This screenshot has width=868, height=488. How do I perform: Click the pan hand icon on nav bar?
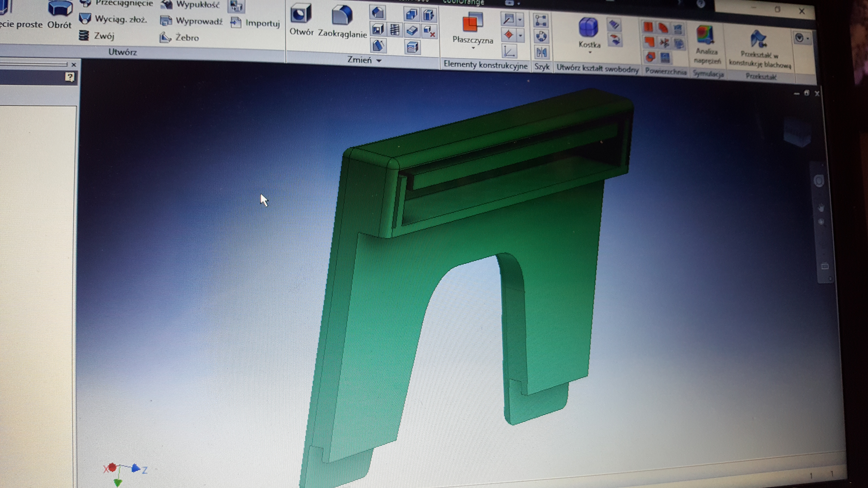click(x=821, y=207)
